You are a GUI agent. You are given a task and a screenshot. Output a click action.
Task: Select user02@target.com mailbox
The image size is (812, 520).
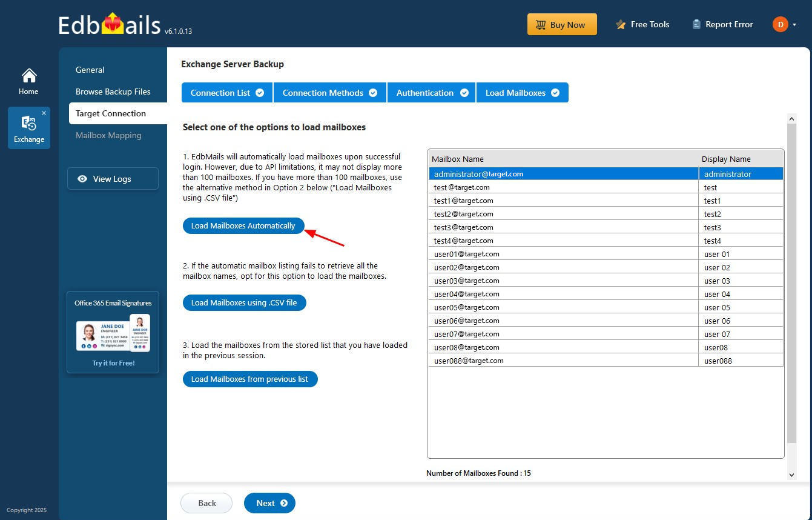(606, 267)
